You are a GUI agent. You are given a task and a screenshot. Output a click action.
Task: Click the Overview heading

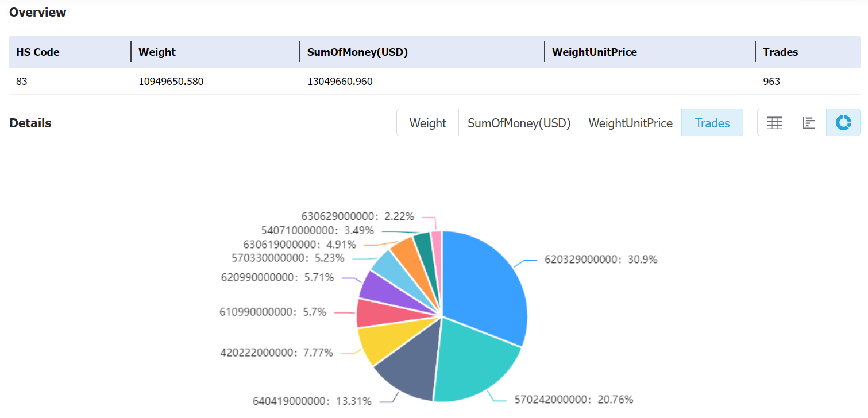click(38, 12)
